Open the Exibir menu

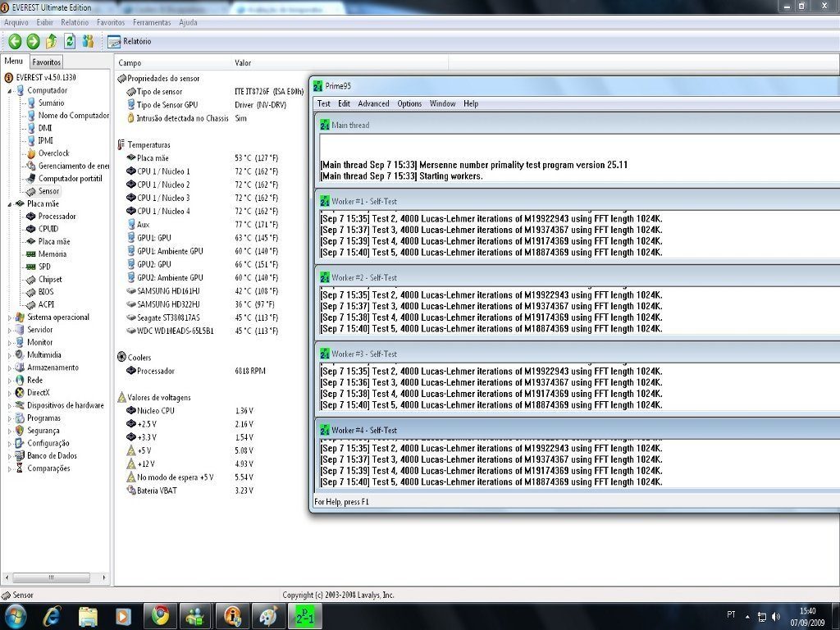[x=44, y=22]
